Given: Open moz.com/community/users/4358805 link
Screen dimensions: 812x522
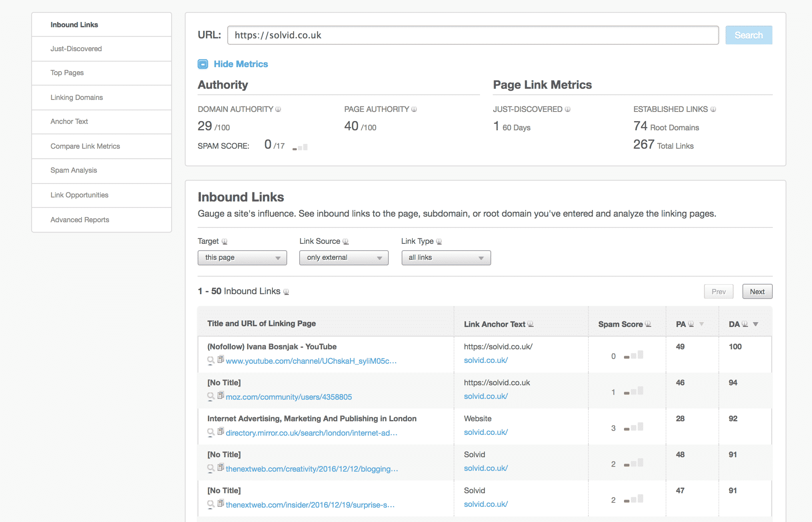Looking at the screenshot, I should (x=289, y=397).
